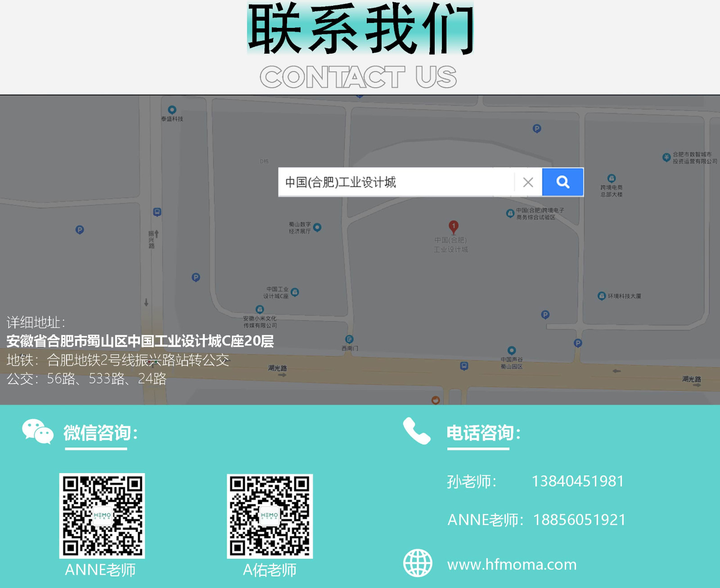Click the 联系我们 title
The height and width of the screenshot is (588, 720).
[360, 28]
